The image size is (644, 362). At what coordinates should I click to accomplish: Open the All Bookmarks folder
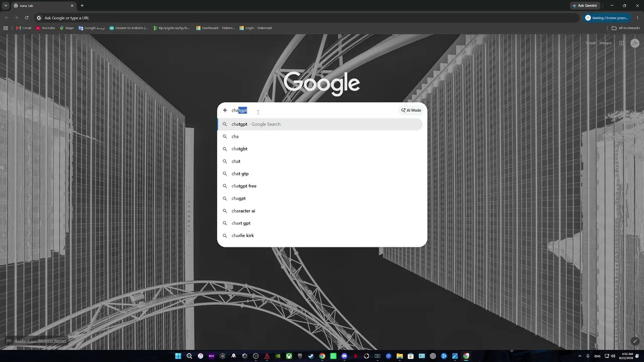626,28
